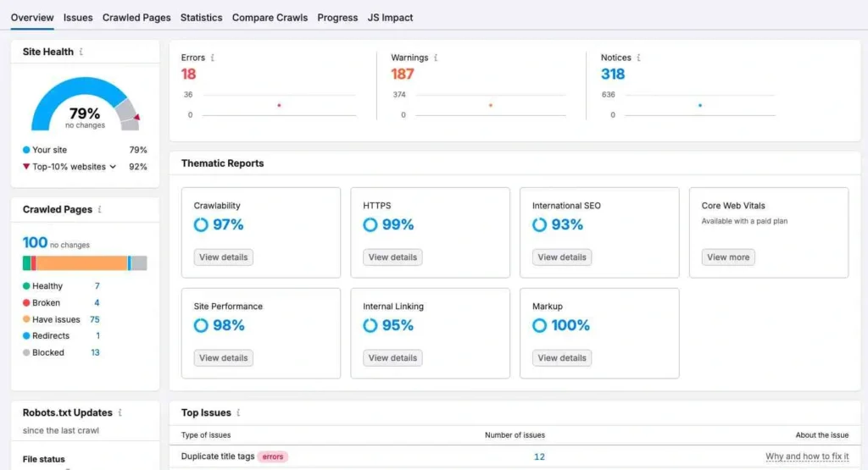View details for Site Performance report
This screenshot has height=470, width=868.
point(223,357)
